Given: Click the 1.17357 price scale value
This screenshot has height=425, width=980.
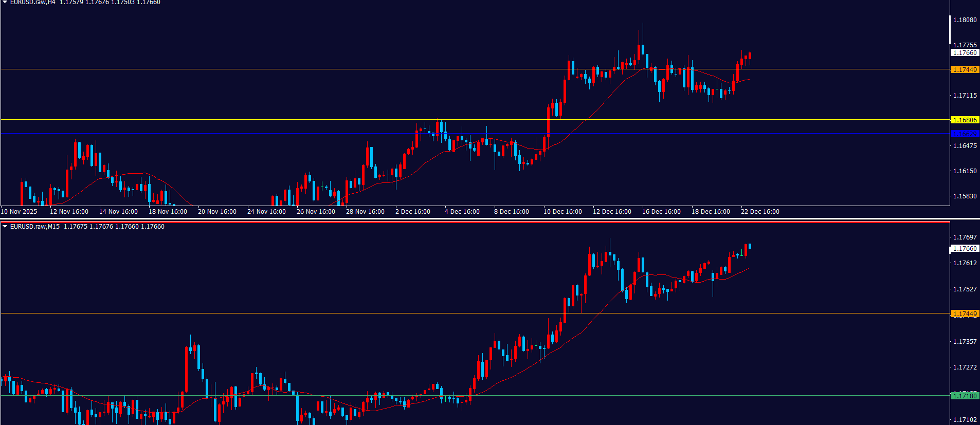Looking at the screenshot, I should coord(965,342).
